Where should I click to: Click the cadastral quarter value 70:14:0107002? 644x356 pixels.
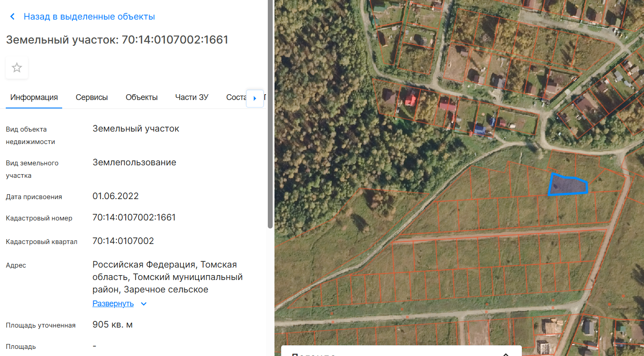click(123, 241)
